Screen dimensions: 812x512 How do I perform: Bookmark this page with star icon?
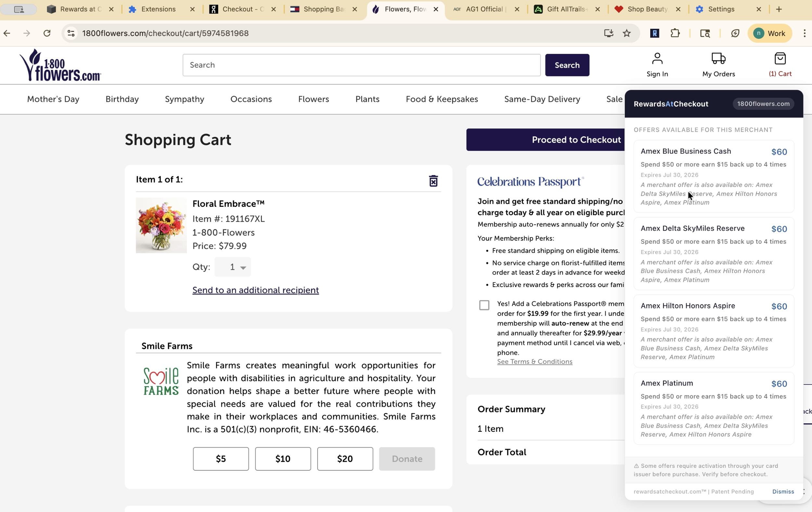click(x=627, y=33)
